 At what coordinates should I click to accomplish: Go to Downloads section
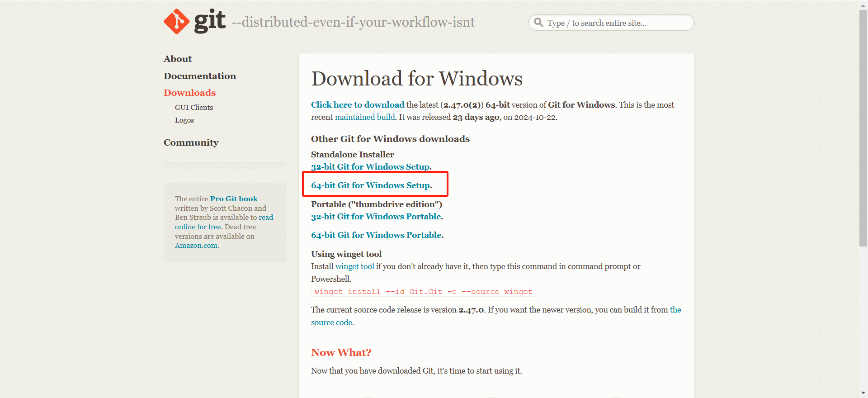click(190, 93)
